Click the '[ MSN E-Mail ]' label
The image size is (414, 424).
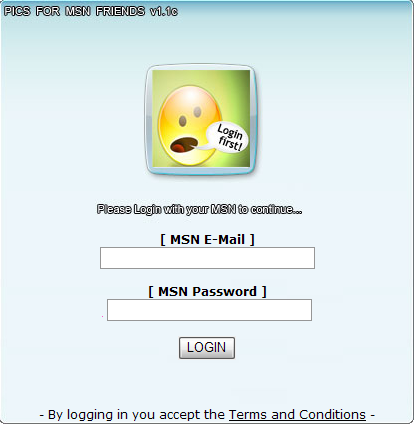click(207, 239)
